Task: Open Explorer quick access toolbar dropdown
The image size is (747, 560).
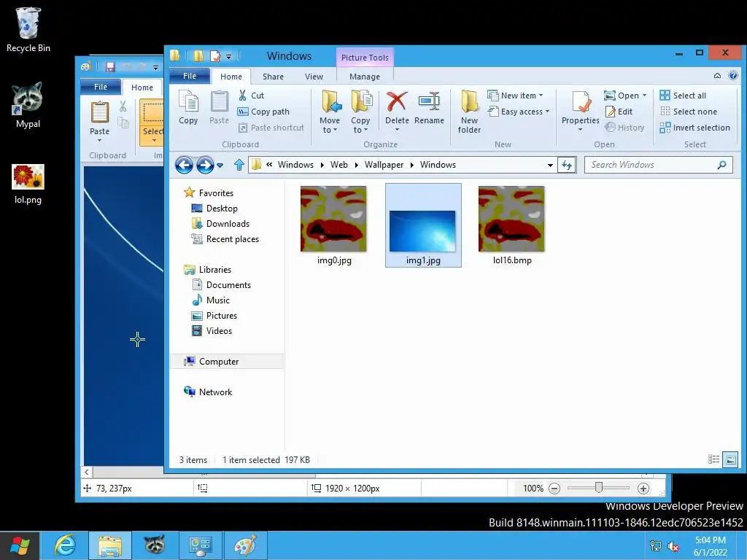Action: click(x=228, y=57)
